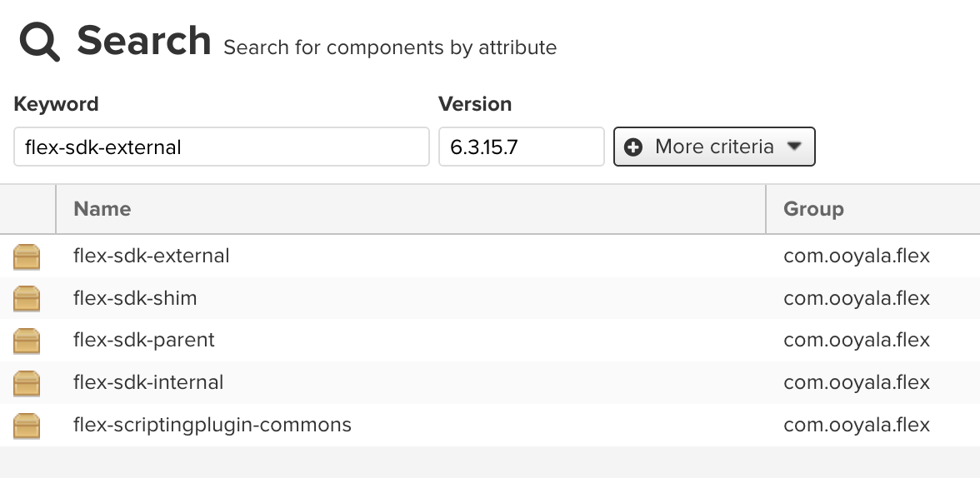The image size is (980, 478).
Task: Click the flex-scriptingplugin-commons package icon
Action: click(x=27, y=426)
